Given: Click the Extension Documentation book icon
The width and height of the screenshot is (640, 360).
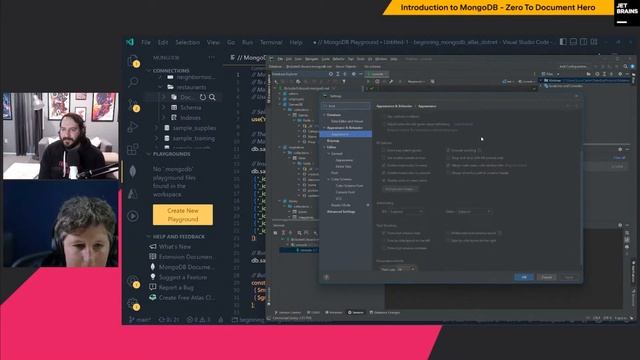Looking at the screenshot, I should click(x=153, y=257).
